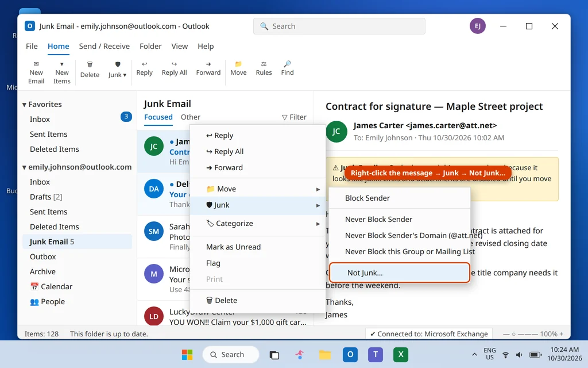Open Task View on the taskbar
The width and height of the screenshot is (588, 368).
coord(274,354)
